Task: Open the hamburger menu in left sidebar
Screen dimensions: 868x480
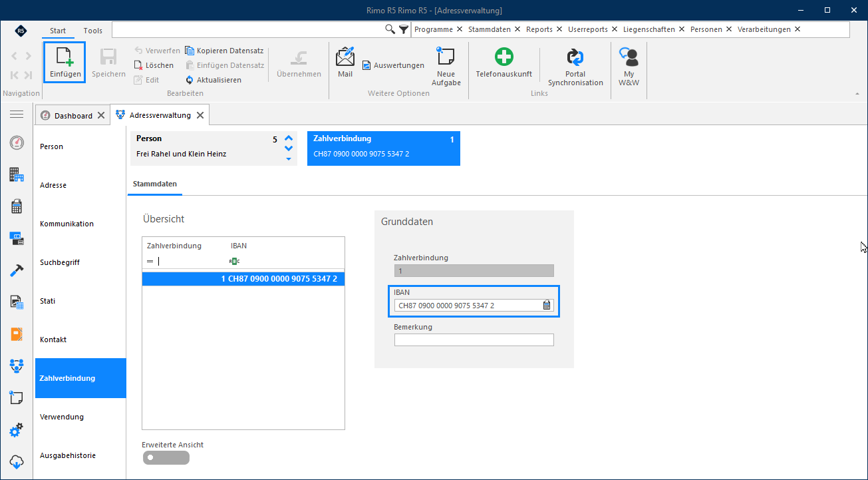Action: [x=17, y=115]
